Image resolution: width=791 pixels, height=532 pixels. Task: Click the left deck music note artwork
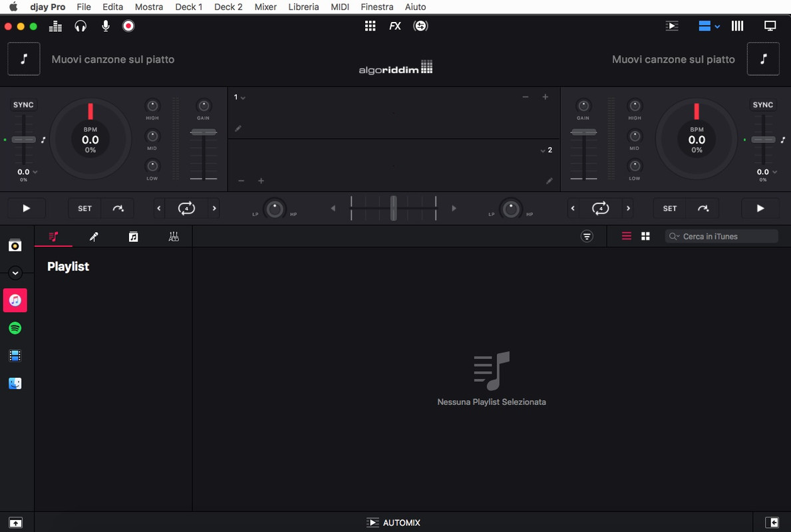pos(24,59)
